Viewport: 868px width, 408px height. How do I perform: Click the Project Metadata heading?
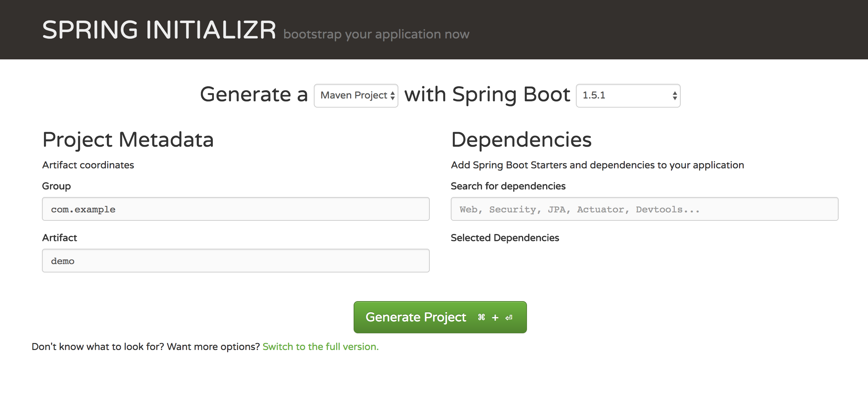128,140
